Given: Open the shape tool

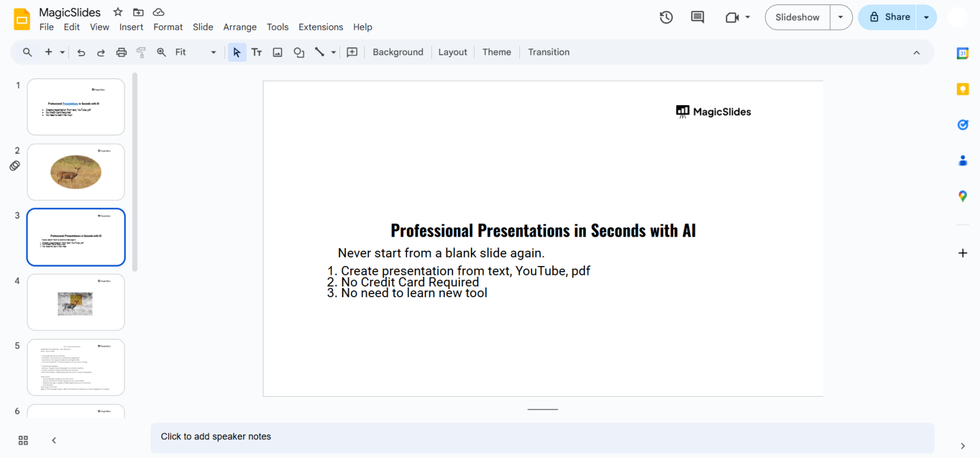Looking at the screenshot, I should (x=299, y=52).
